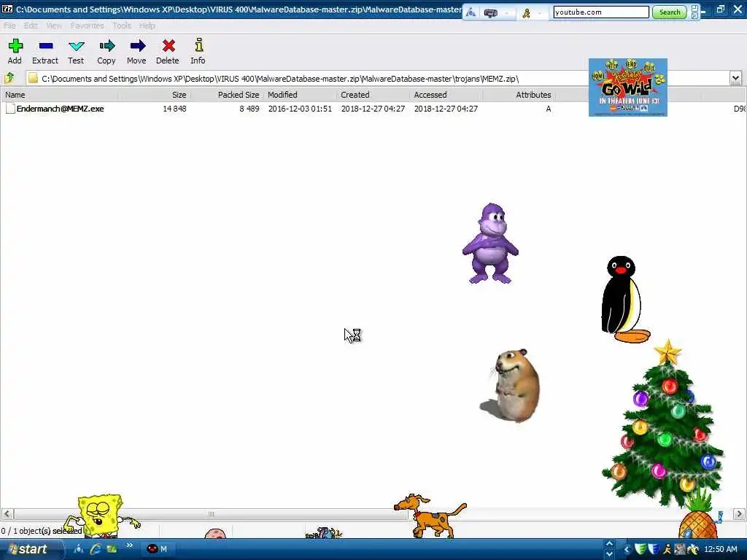Click the mailbox icon in floating toolbar
747x560 pixels.
(x=491, y=13)
